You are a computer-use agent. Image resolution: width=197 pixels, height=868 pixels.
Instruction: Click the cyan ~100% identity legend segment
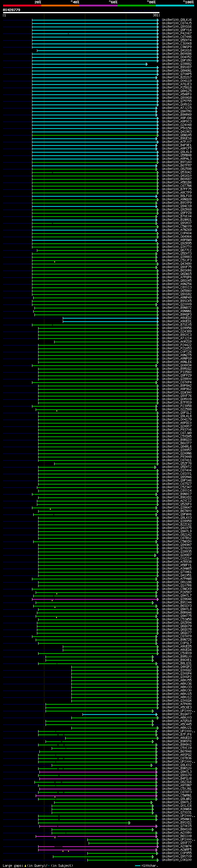[175, 6]
